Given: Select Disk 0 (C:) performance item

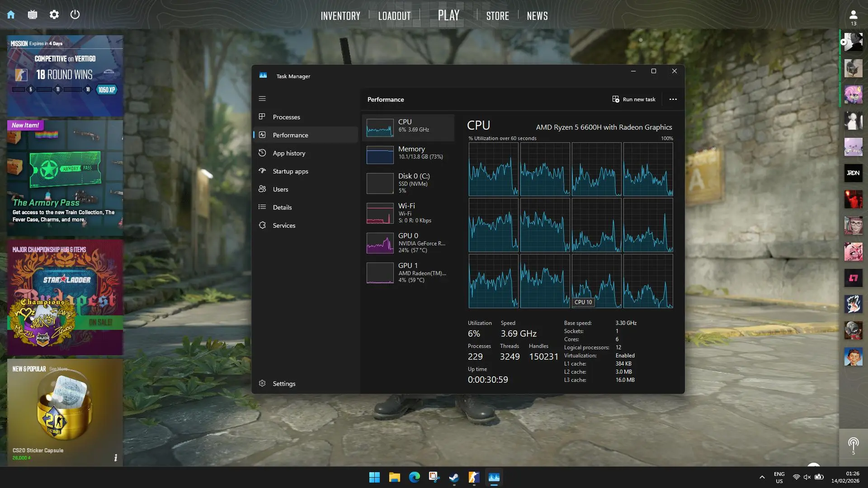Looking at the screenshot, I should 408,183.
